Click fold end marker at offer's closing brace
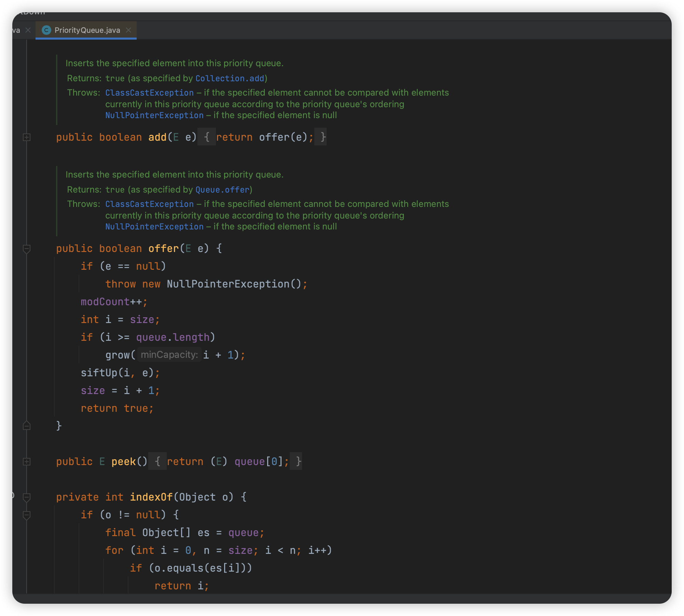Viewport: 684px width, 616px height. click(x=27, y=426)
